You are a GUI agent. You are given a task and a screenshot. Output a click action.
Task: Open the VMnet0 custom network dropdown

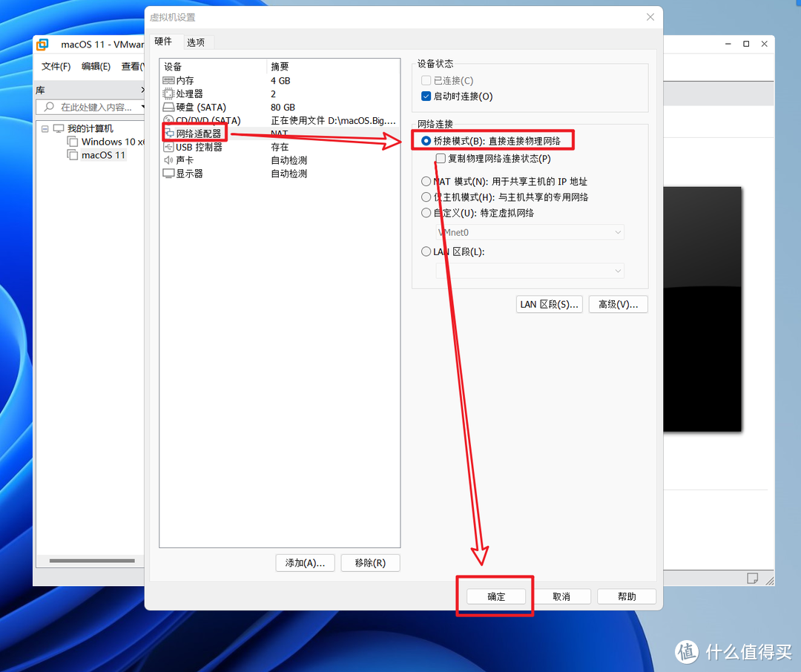pyautogui.click(x=530, y=232)
